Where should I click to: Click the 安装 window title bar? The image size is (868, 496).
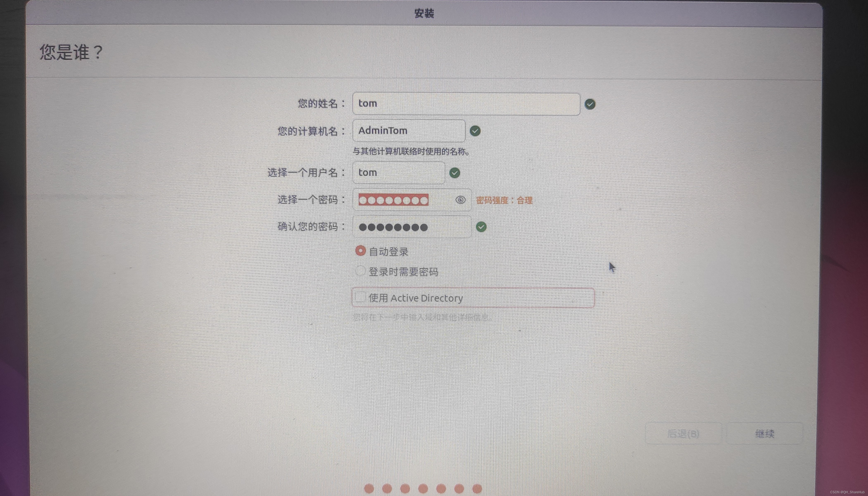424,14
